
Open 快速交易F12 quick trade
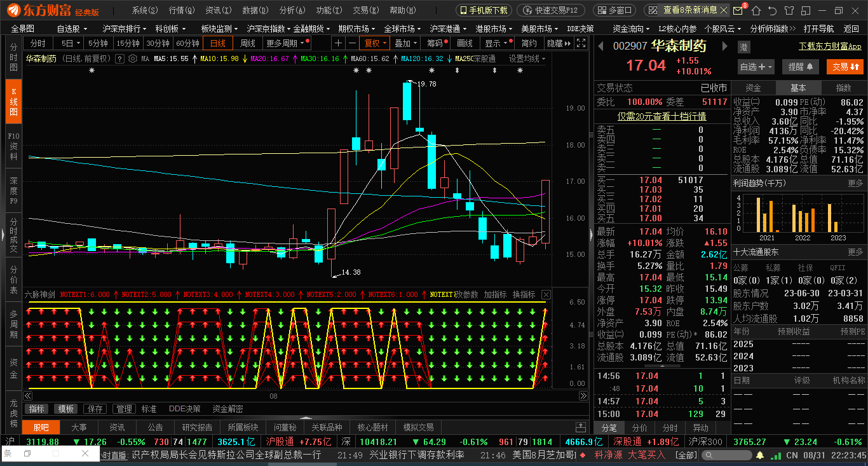[550, 10]
